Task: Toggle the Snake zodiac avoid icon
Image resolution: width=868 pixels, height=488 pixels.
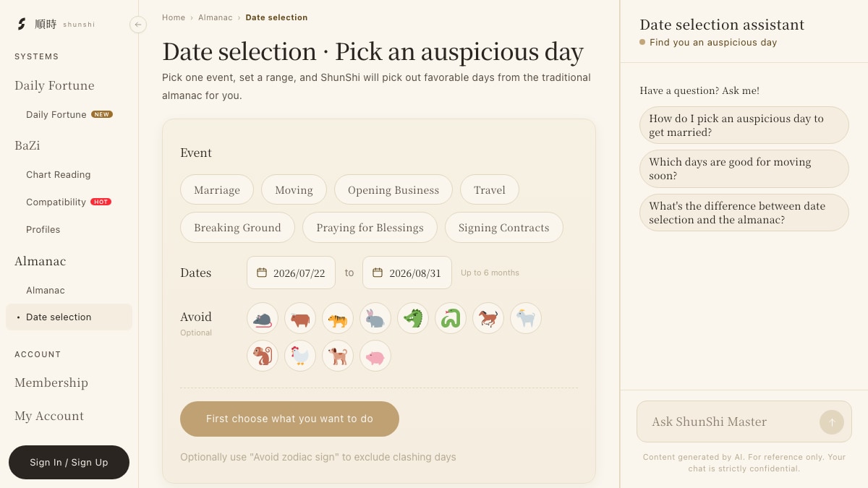Action: [451, 318]
